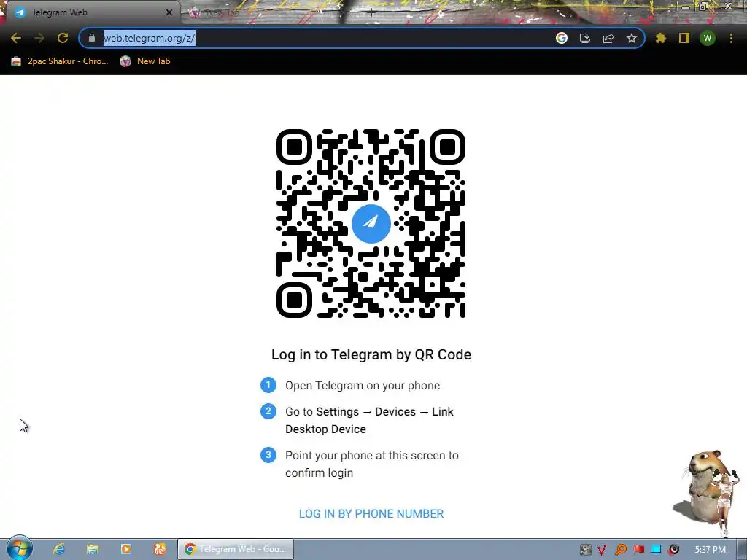Click the browser forward arrow

(x=39, y=38)
